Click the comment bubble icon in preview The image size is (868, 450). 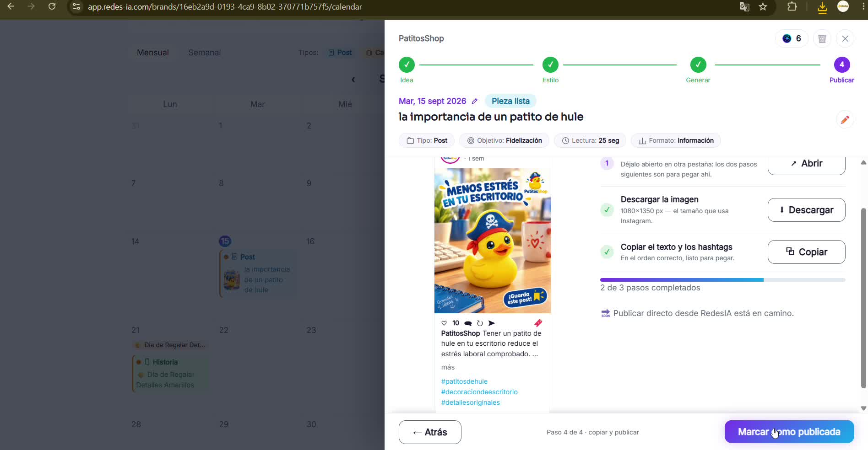(x=468, y=323)
